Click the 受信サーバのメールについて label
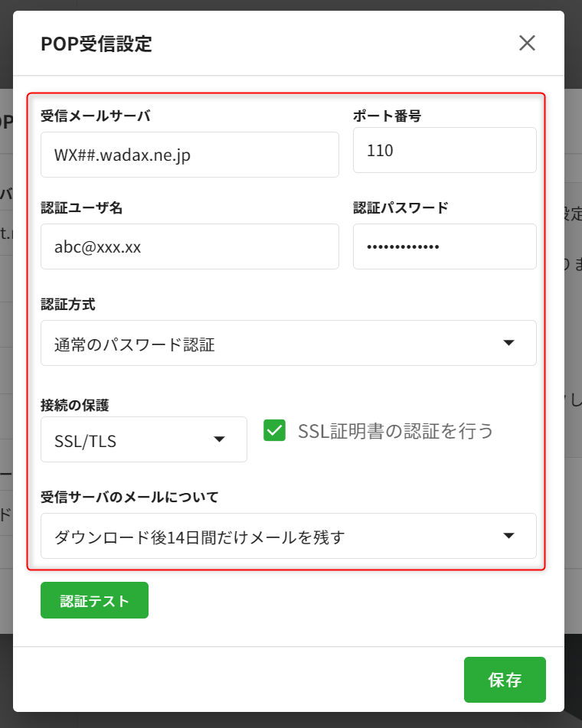 coord(129,498)
